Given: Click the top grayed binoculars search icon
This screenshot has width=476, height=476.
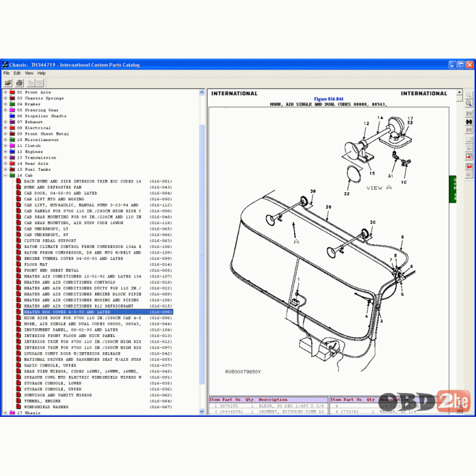Looking at the screenshot, I should pos(469,114).
